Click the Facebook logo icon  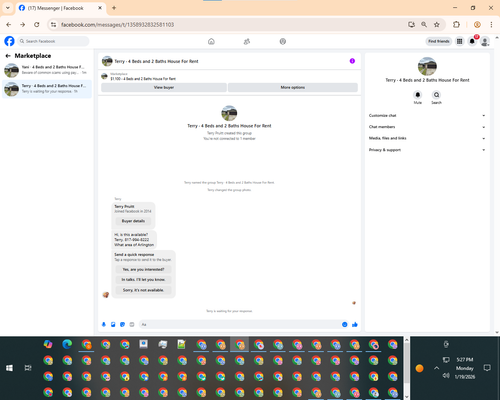pos(9,41)
